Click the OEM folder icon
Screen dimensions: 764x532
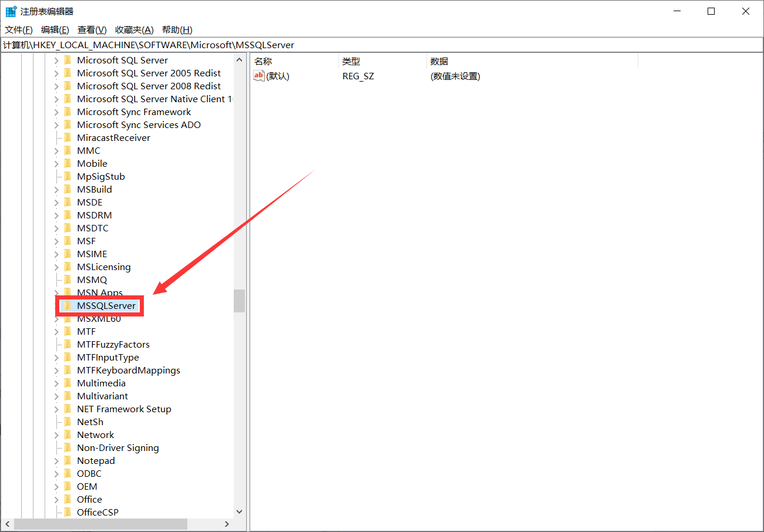[68, 487]
